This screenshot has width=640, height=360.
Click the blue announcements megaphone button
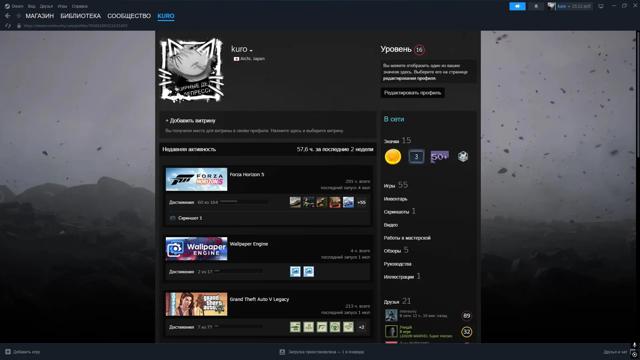click(517, 6)
